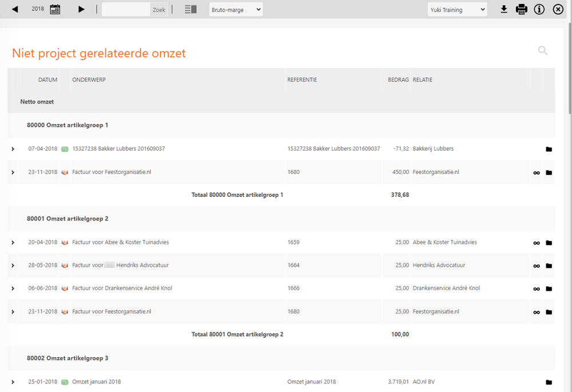Select the 80001 Omzet artikelgroep 2 heading
Viewport: 572px width, 392px height.
tap(67, 218)
